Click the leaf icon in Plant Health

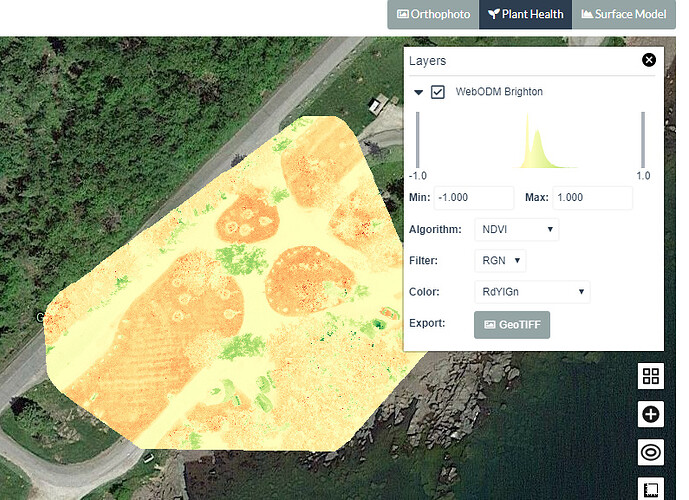494,14
